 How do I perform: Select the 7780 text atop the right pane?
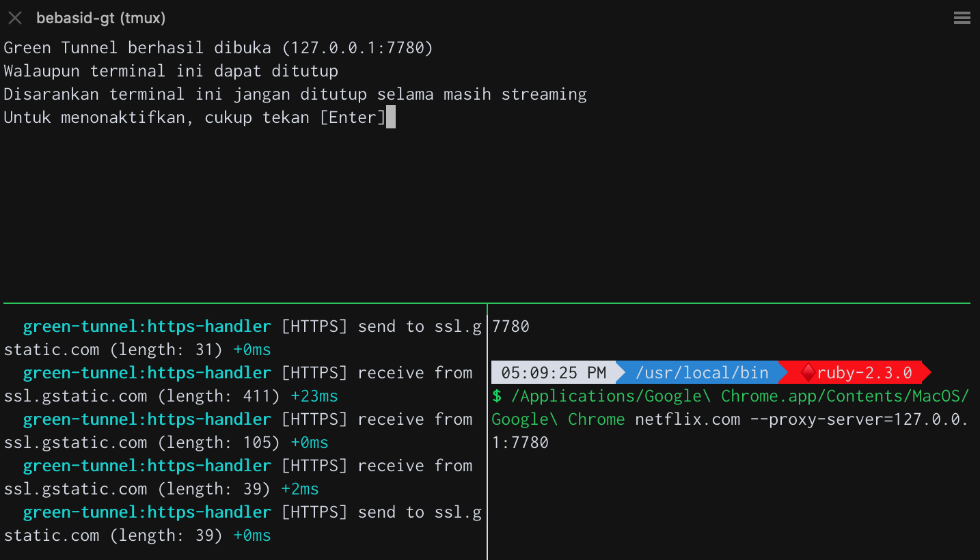coord(510,326)
